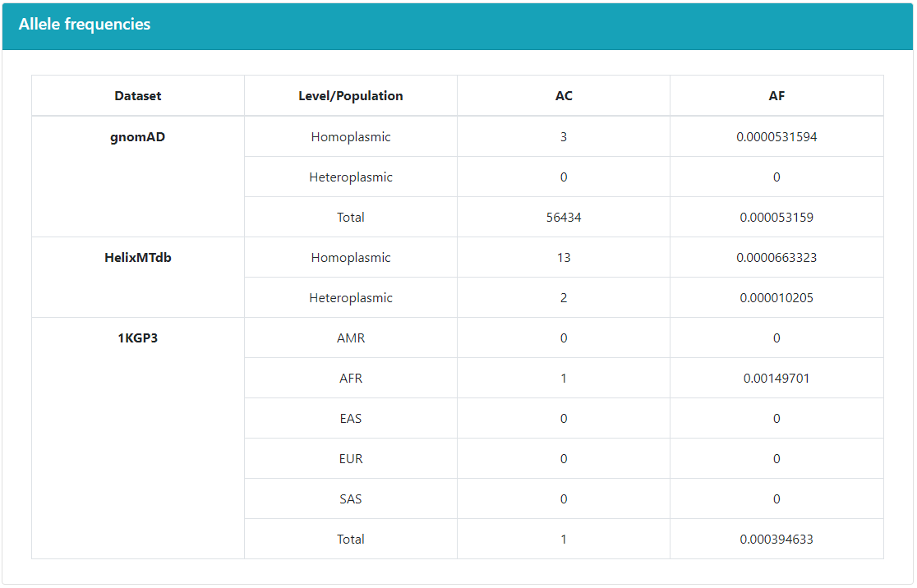Select the AMR population cell
This screenshot has width=917, height=588.
pyautogui.click(x=350, y=338)
